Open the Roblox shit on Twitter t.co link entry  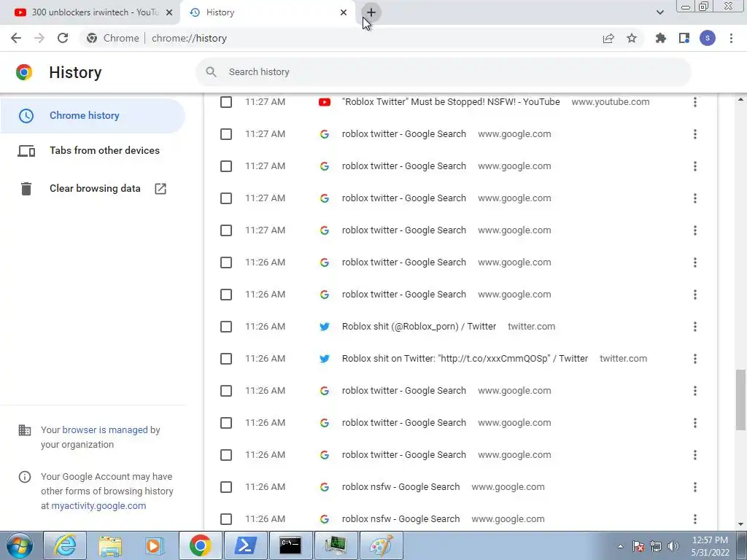(x=465, y=359)
